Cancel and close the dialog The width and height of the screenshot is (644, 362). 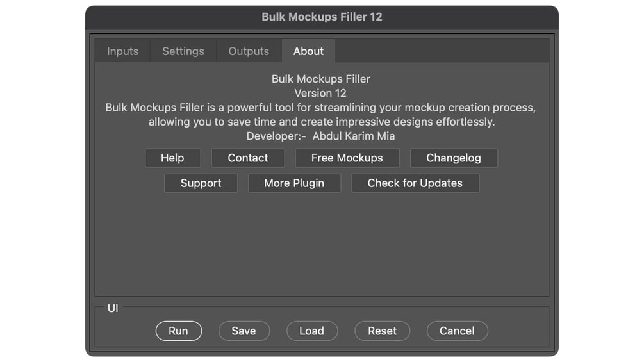[457, 331]
